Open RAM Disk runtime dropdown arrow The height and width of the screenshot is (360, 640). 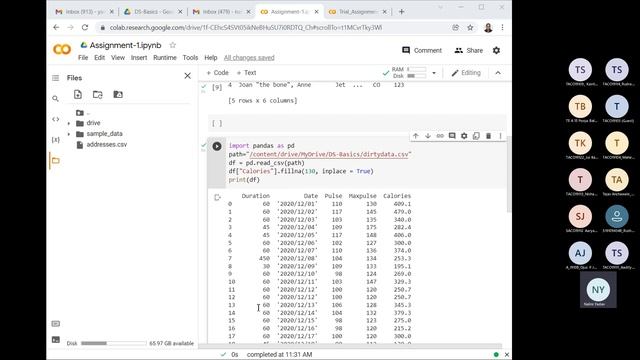click(434, 73)
